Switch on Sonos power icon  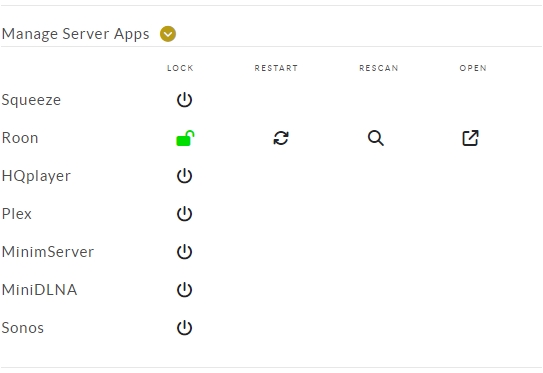point(184,328)
